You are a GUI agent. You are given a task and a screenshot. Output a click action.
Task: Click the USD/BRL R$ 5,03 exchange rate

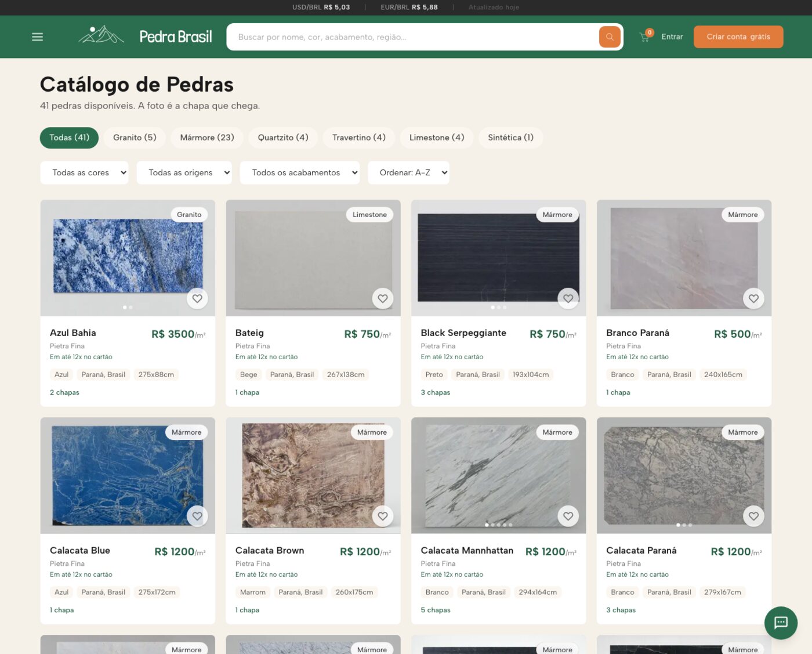click(321, 8)
